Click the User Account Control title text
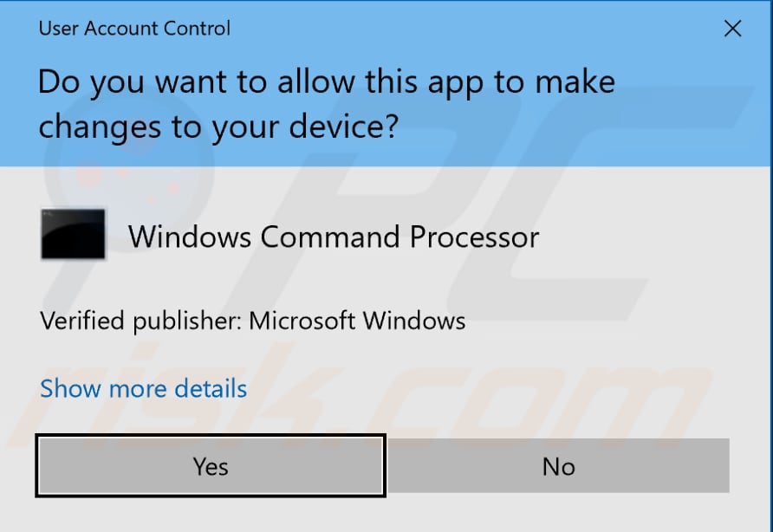 pyautogui.click(x=133, y=28)
